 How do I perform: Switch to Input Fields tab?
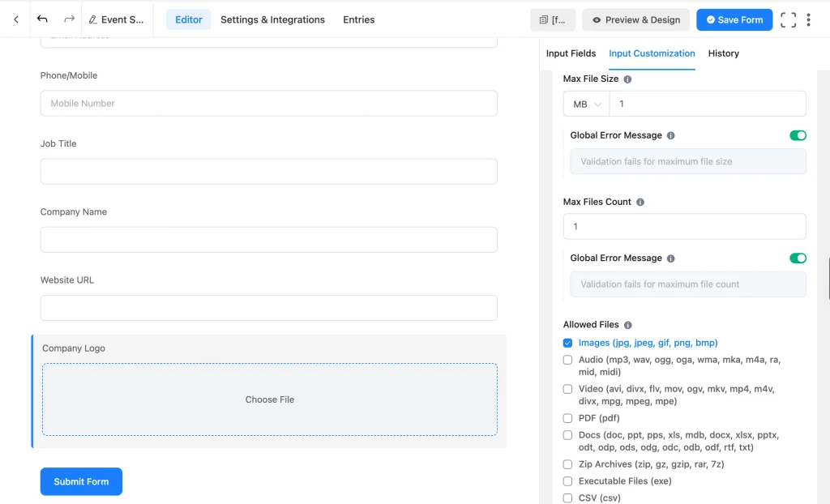point(571,53)
